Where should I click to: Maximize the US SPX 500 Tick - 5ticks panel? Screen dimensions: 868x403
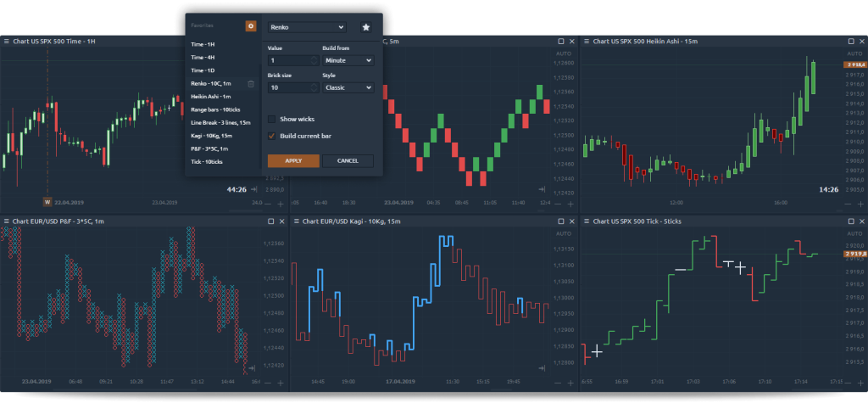pos(851,221)
